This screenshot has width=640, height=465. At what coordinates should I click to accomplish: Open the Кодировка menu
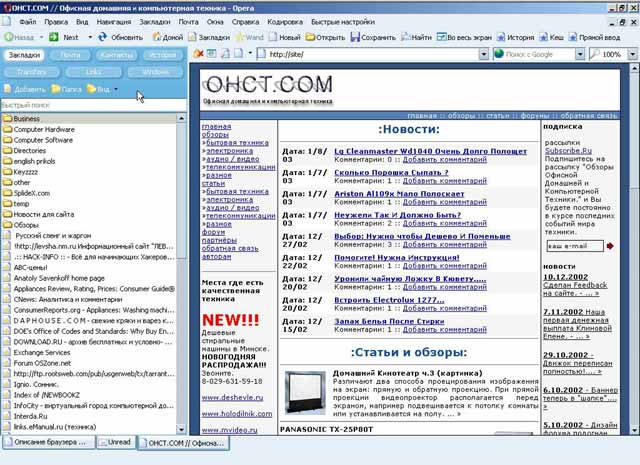(285, 22)
